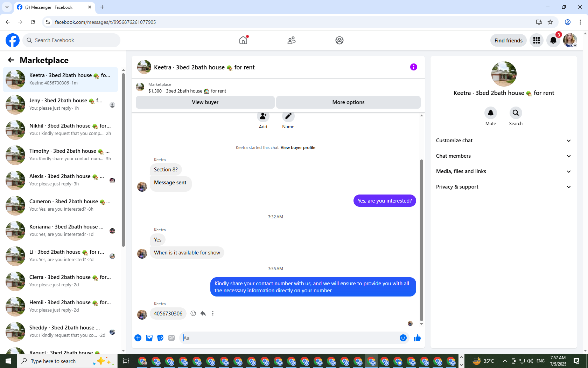Open Cierra's 3bed 2bath house conversation
This screenshot has height=368, width=588.
pos(60,281)
